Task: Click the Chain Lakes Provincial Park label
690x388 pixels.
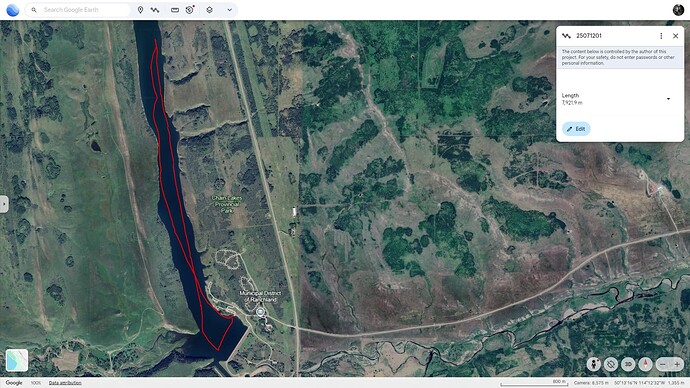Action: tap(227, 205)
